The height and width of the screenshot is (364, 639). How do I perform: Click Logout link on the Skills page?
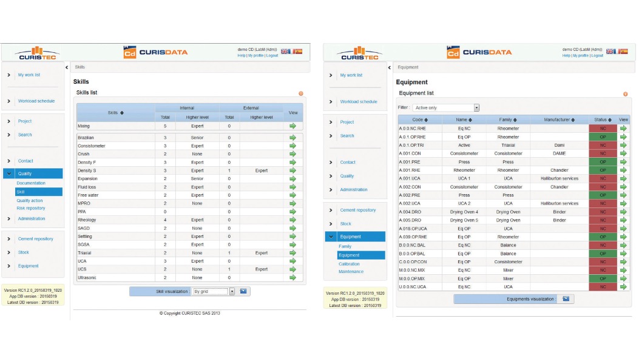pos(272,55)
